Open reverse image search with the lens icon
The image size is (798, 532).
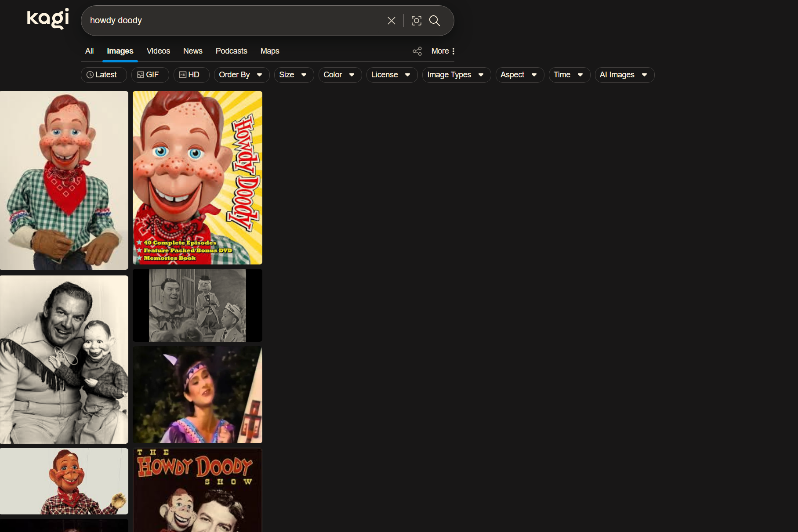click(x=416, y=20)
